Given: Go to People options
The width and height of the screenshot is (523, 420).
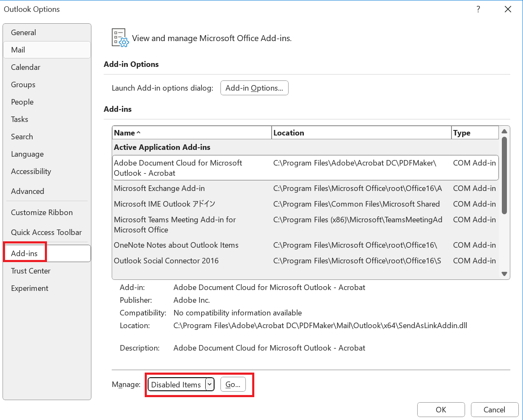Looking at the screenshot, I should click(47, 102).
